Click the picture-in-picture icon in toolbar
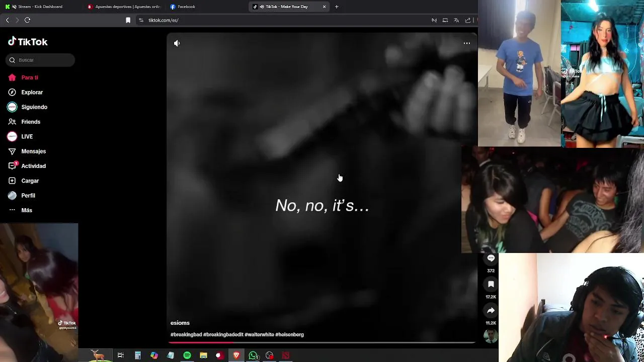The height and width of the screenshot is (362, 644). click(445, 20)
